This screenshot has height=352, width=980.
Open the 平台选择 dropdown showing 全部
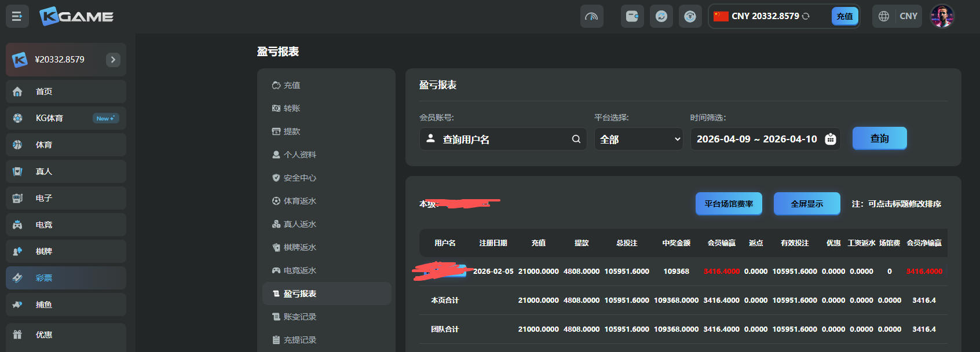click(x=638, y=139)
